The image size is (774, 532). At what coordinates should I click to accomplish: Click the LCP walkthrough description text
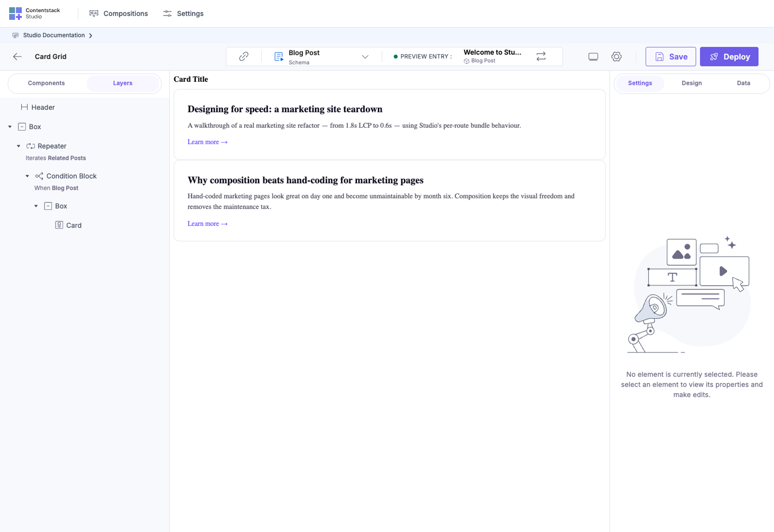point(354,125)
